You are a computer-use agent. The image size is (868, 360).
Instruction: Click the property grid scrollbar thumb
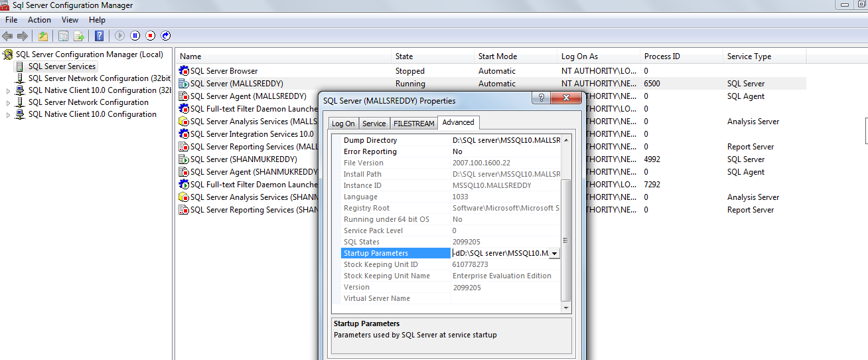click(x=566, y=240)
